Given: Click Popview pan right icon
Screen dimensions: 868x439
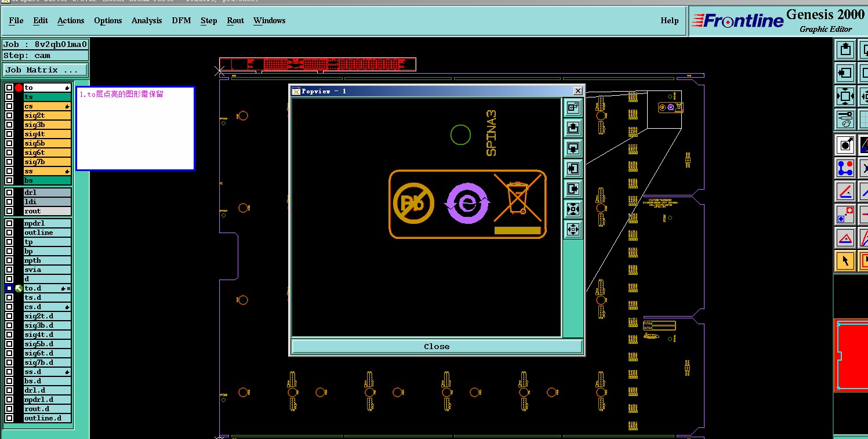Looking at the screenshot, I should click(573, 188).
